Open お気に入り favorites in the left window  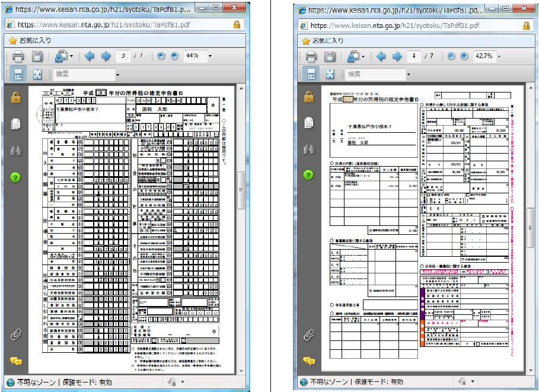(28, 40)
